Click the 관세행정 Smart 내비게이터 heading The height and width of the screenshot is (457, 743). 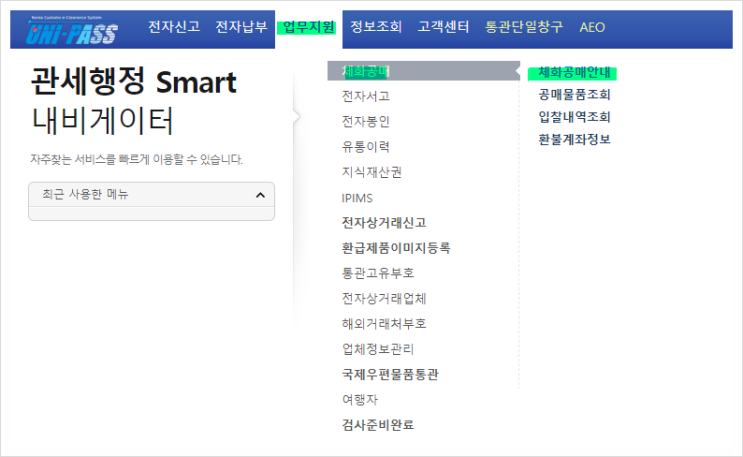click(134, 101)
